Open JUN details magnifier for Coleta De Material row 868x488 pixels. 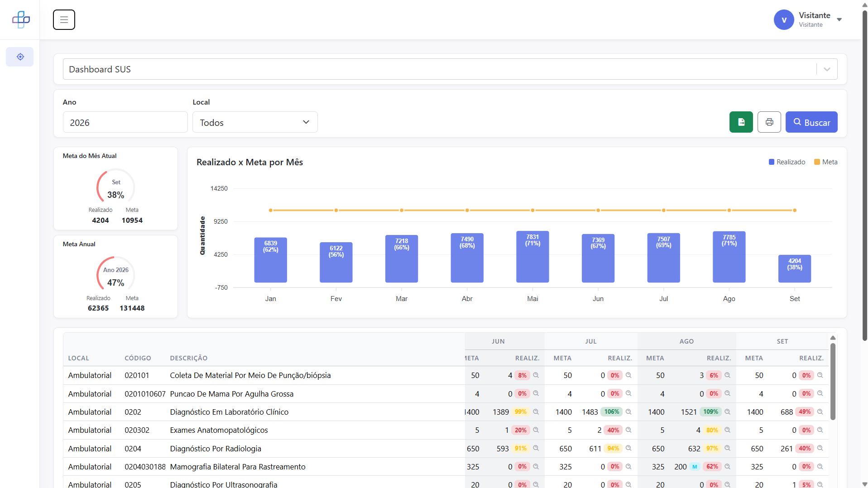click(x=536, y=375)
